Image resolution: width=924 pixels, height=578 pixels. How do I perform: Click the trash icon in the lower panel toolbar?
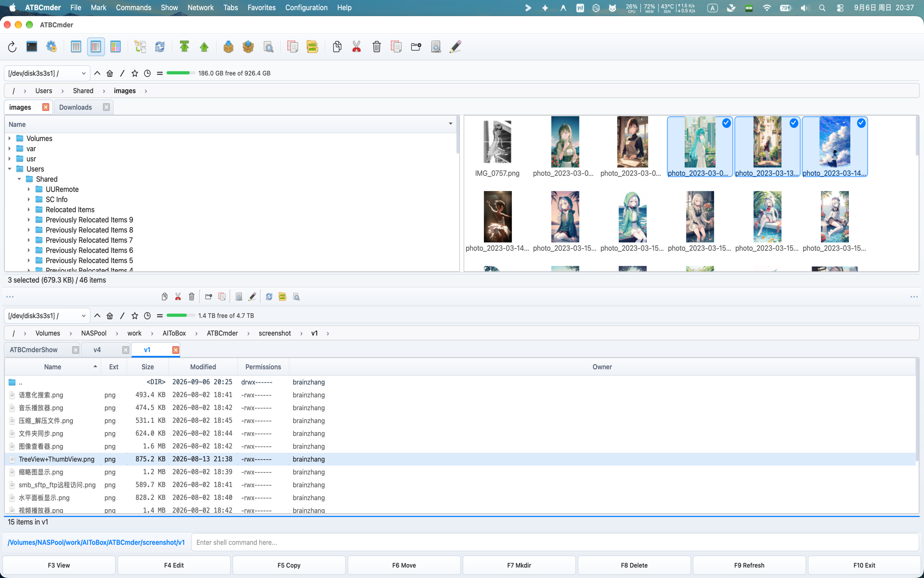click(x=192, y=297)
